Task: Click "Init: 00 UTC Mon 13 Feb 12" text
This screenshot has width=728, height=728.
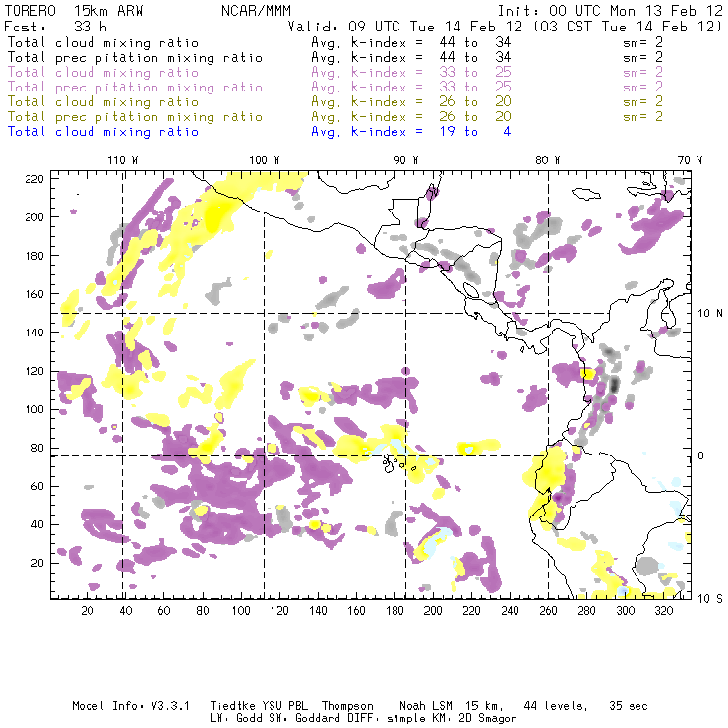Action: [x=610, y=11]
